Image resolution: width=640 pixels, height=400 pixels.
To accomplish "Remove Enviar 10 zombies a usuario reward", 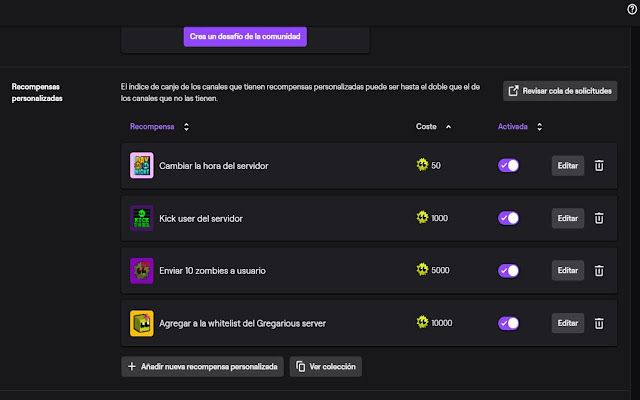I will click(599, 271).
